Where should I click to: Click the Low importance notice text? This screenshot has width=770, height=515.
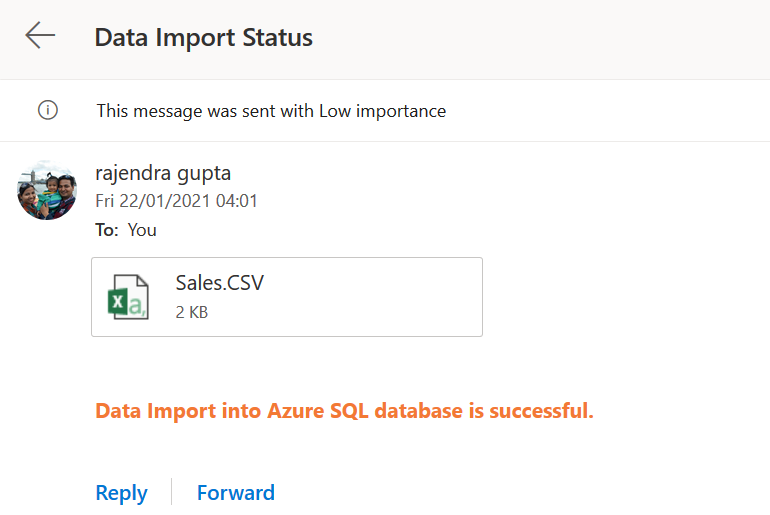click(x=271, y=111)
